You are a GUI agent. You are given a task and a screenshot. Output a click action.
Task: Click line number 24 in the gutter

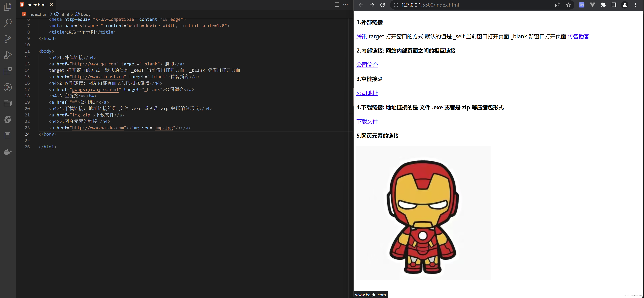point(27,134)
